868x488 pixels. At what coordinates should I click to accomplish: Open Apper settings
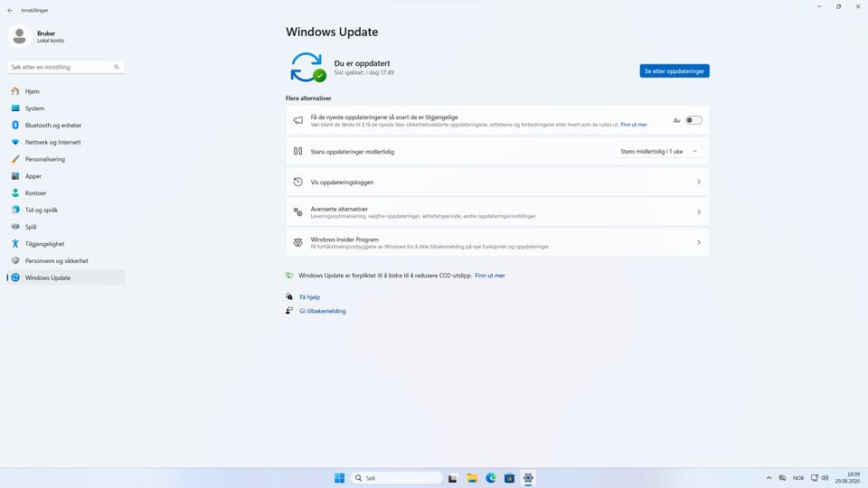tap(65, 176)
